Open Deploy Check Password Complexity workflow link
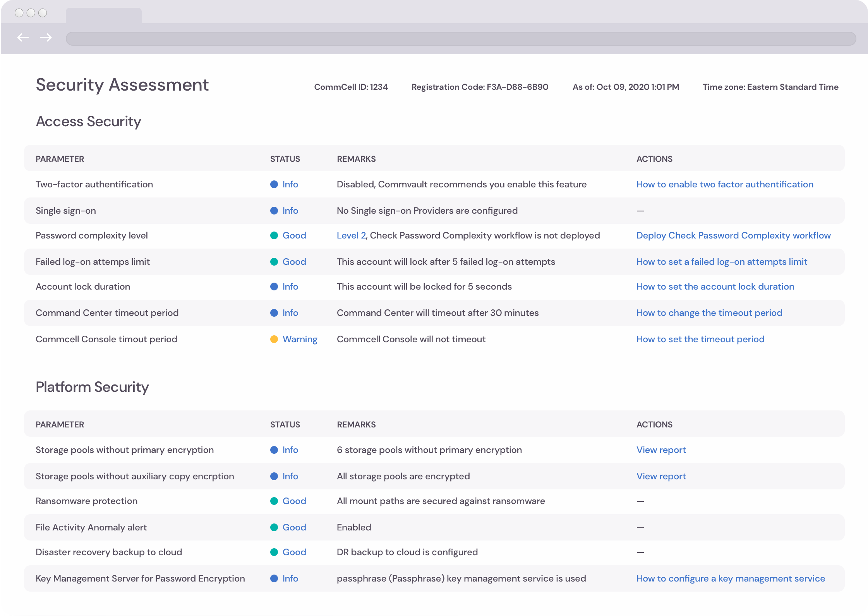Viewport: 868px width, 616px height. click(734, 235)
